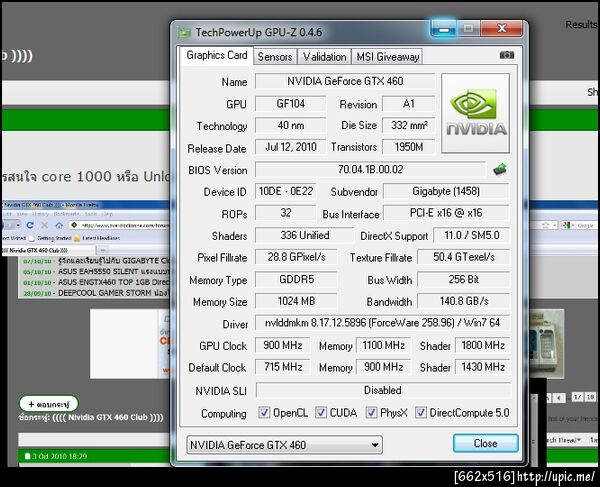
Task: Click the Thai reply button on the forum
Action: (x=49, y=404)
